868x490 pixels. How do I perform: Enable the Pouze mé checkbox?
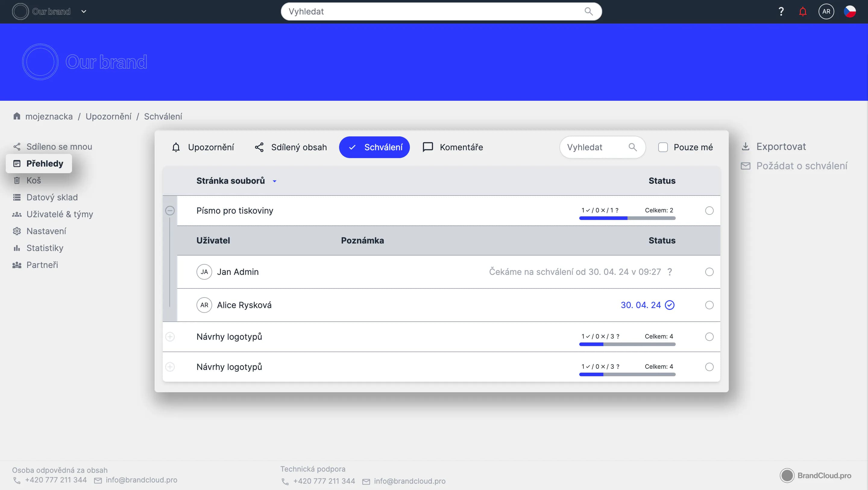click(x=663, y=147)
